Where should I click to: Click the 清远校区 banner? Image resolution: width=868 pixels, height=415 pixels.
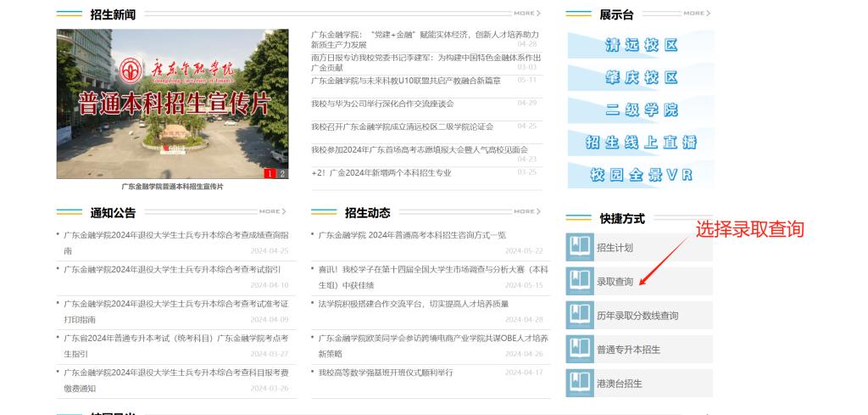[x=641, y=45]
